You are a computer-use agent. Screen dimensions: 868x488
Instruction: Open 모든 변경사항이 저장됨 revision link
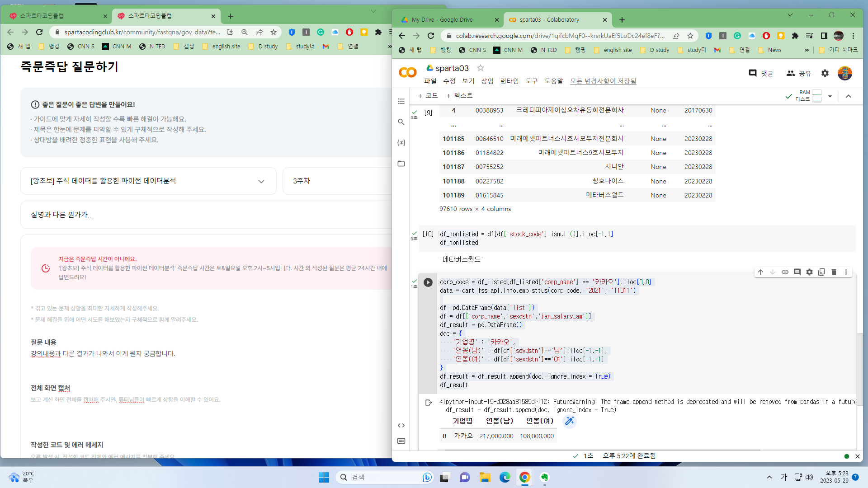(x=603, y=81)
